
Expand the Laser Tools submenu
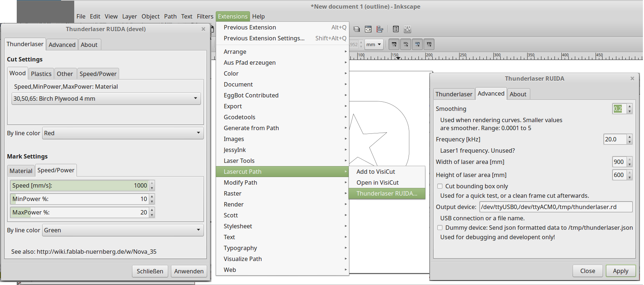click(282, 161)
